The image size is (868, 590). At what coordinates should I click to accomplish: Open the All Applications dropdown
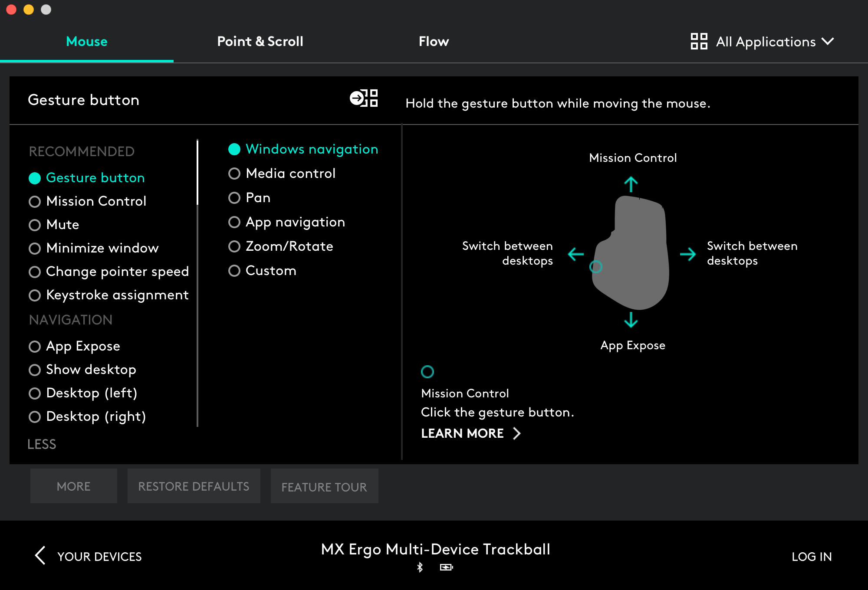pos(766,42)
